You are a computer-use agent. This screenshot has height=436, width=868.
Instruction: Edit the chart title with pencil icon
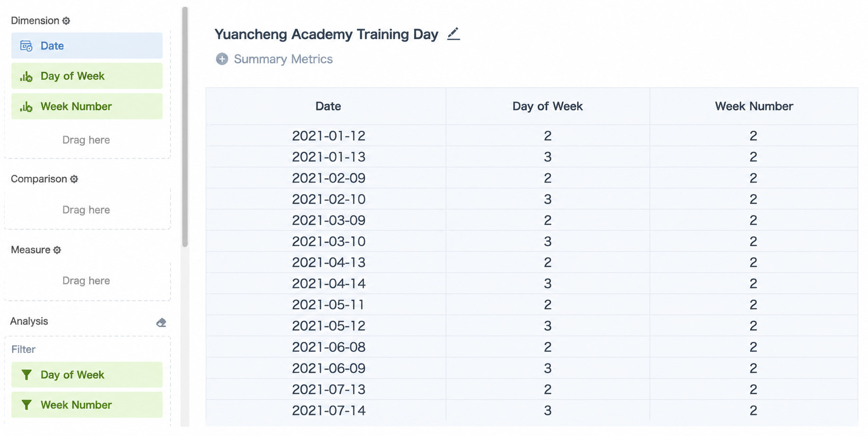tap(453, 34)
